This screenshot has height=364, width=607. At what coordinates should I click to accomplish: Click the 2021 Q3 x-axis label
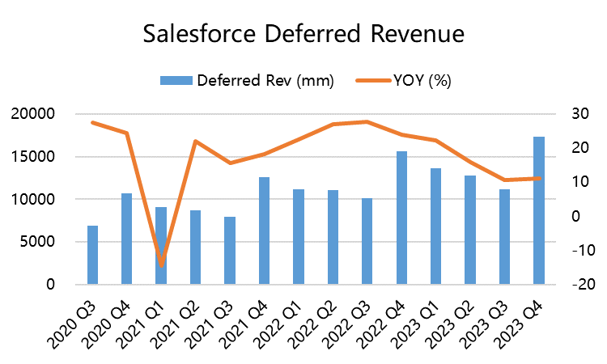(209, 324)
